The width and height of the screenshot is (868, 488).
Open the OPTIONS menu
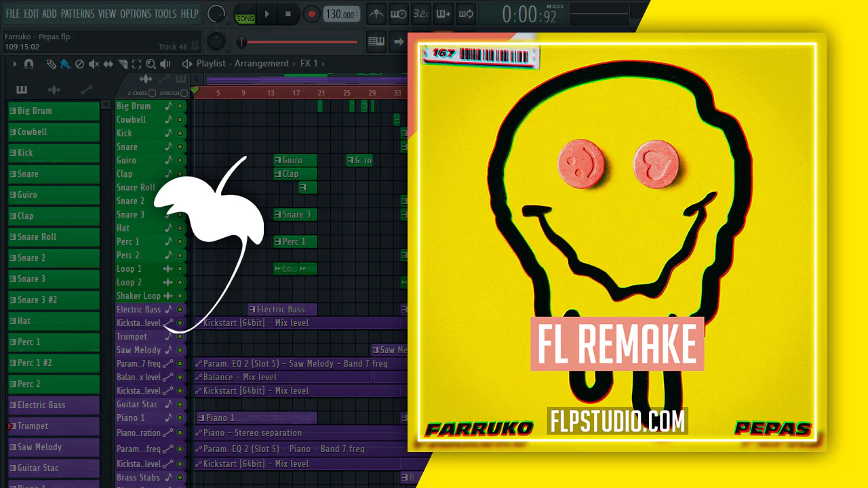pyautogui.click(x=136, y=14)
